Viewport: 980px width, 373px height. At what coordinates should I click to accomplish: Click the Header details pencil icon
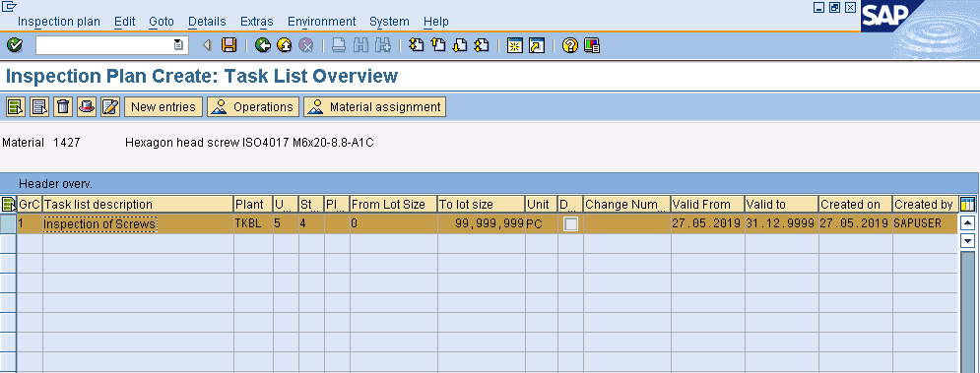click(x=110, y=107)
